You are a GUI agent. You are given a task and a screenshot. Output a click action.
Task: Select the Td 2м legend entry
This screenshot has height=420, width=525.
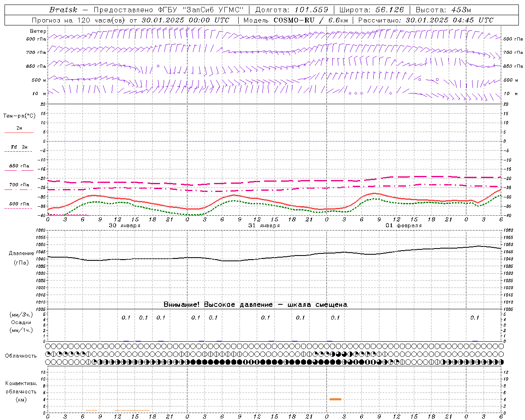[19, 147]
